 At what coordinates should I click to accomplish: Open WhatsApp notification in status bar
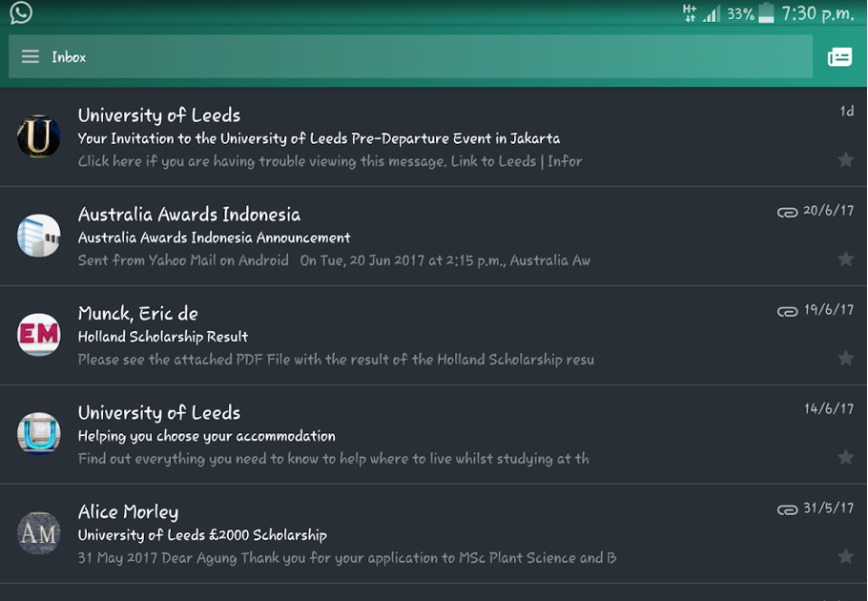[x=20, y=12]
